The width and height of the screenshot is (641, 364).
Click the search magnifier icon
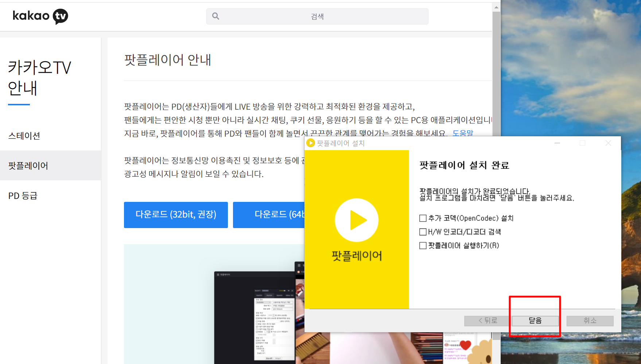pyautogui.click(x=215, y=16)
